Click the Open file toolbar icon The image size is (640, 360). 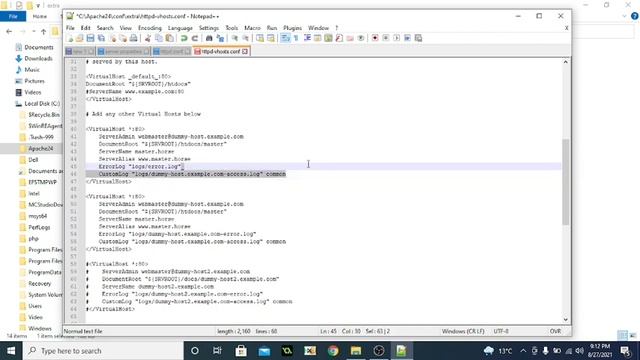[80, 38]
